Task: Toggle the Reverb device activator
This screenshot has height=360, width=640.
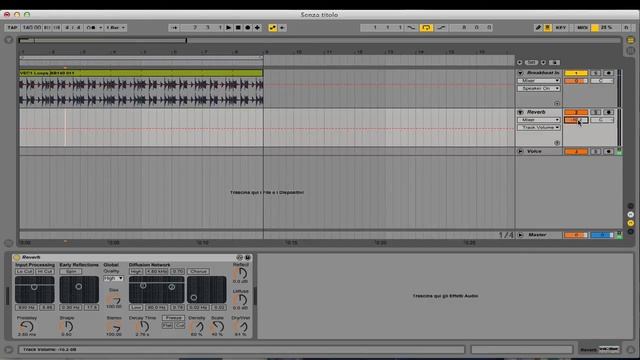Action: [17, 258]
